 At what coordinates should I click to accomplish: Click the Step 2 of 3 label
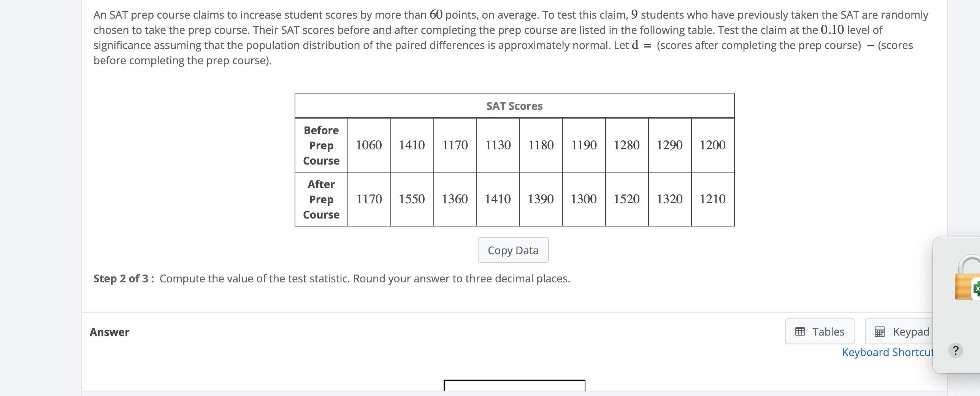pos(124,279)
